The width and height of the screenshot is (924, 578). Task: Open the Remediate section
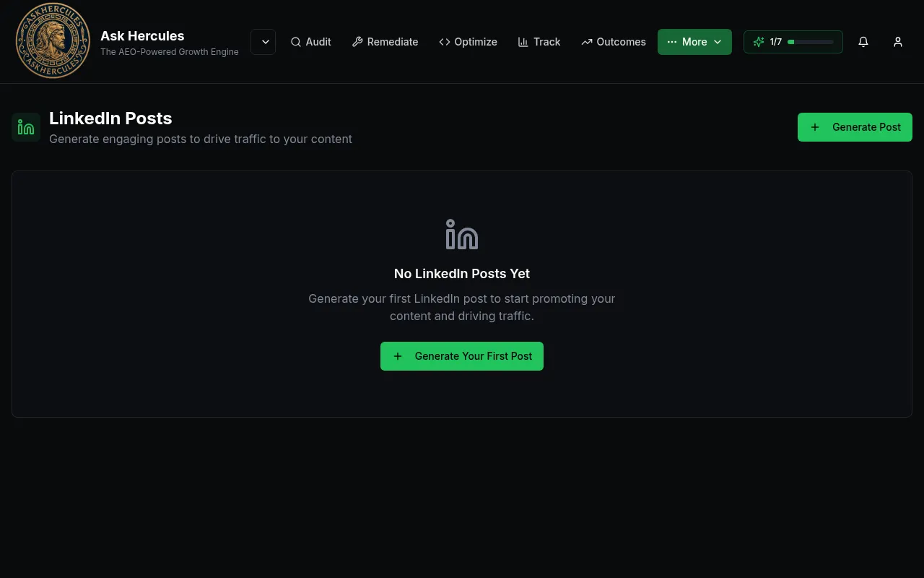click(385, 42)
